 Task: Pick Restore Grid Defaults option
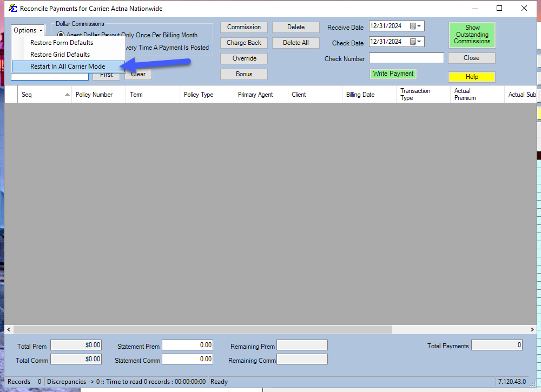[x=60, y=55]
